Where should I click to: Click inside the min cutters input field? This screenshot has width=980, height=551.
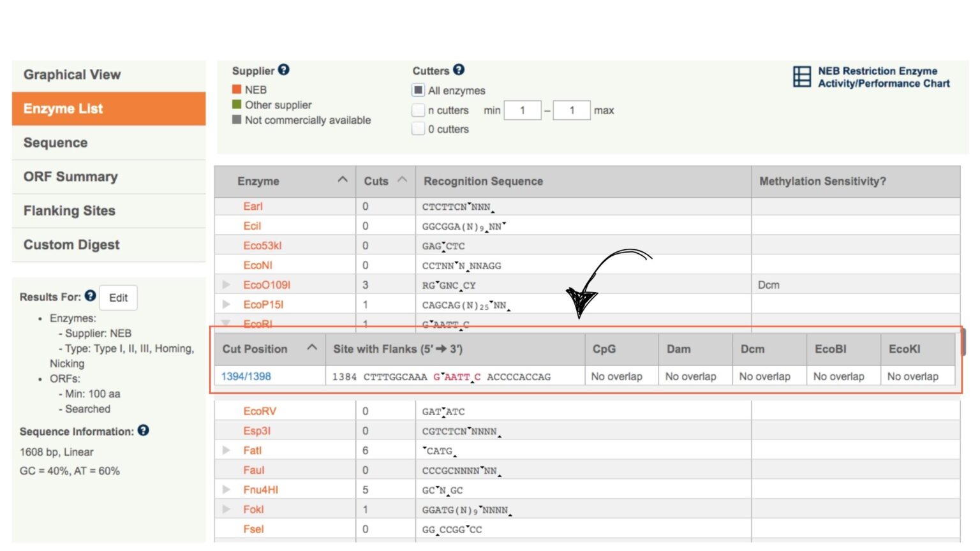[522, 110]
